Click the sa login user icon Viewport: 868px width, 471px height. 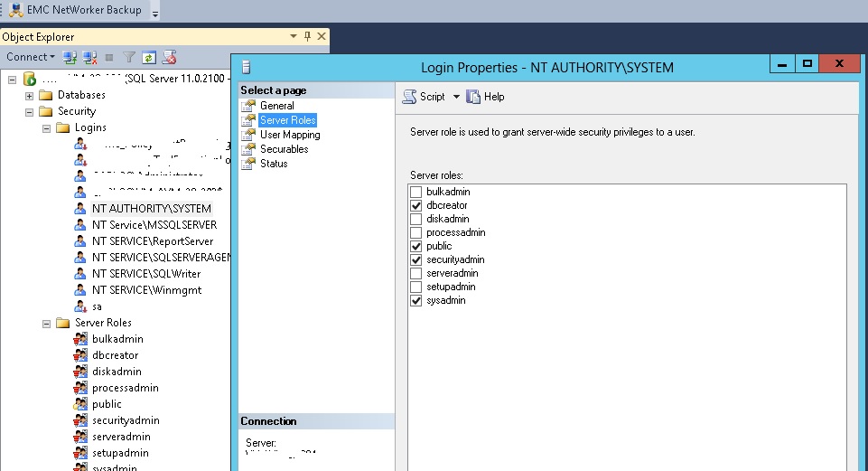pos(80,306)
